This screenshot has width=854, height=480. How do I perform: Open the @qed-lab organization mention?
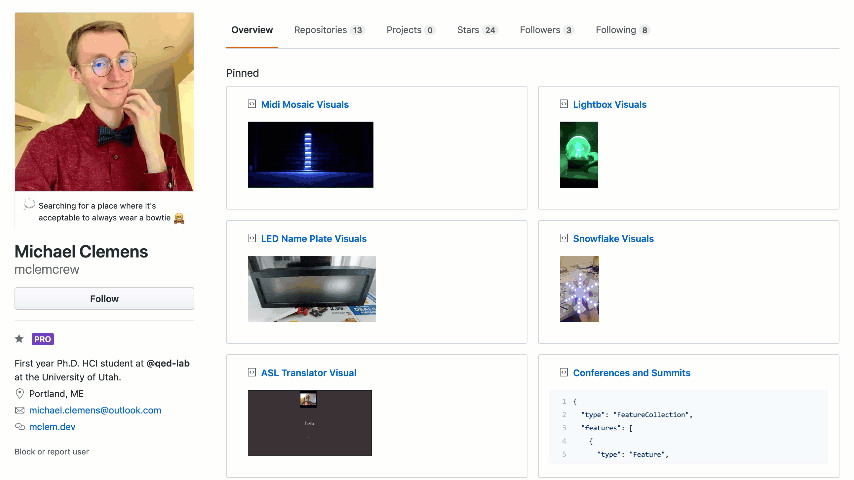[x=168, y=363]
